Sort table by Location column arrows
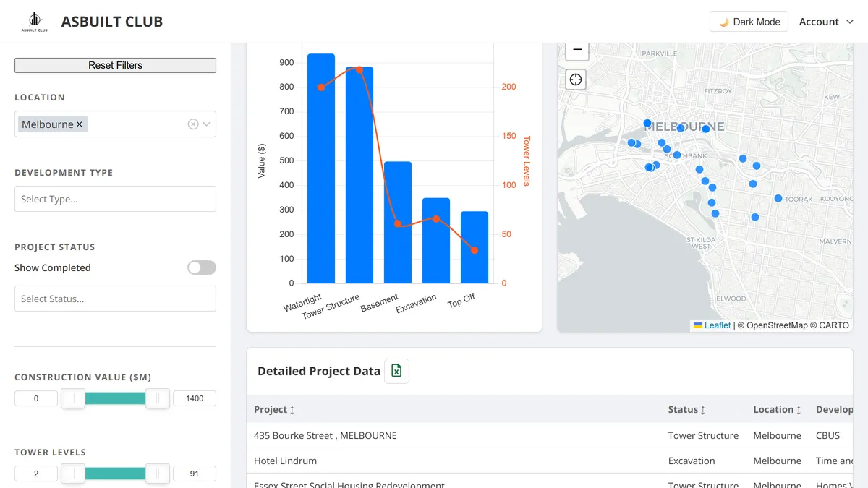The height and width of the screenshot is (488, 868). 799,410
